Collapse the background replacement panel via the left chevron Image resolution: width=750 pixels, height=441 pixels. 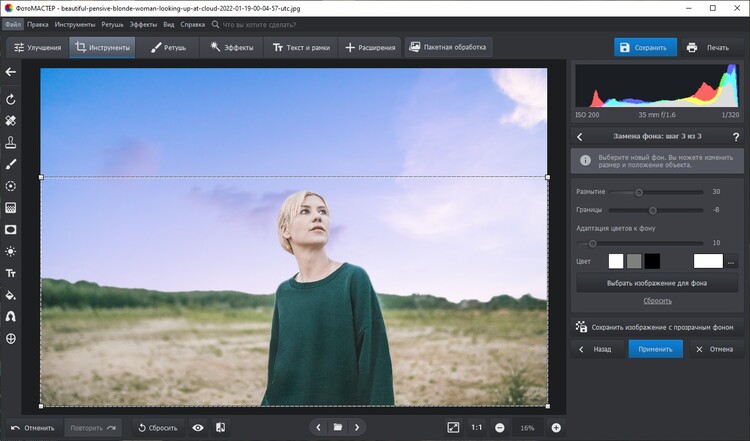(x=580, y=137)
